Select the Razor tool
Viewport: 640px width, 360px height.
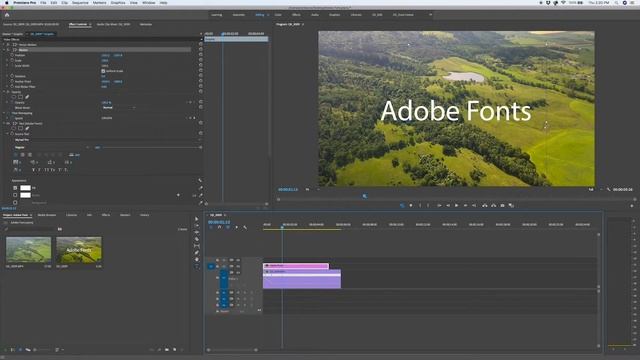(197, 239)
